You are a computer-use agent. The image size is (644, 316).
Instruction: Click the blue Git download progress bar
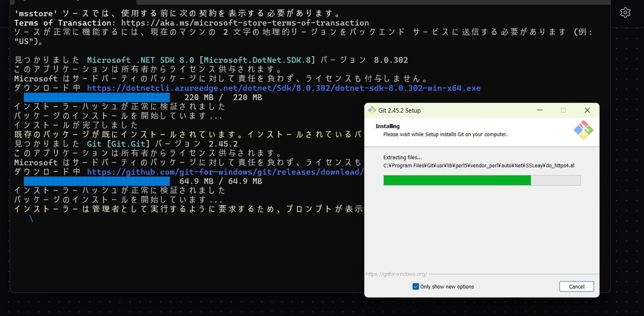pos(97,181)
